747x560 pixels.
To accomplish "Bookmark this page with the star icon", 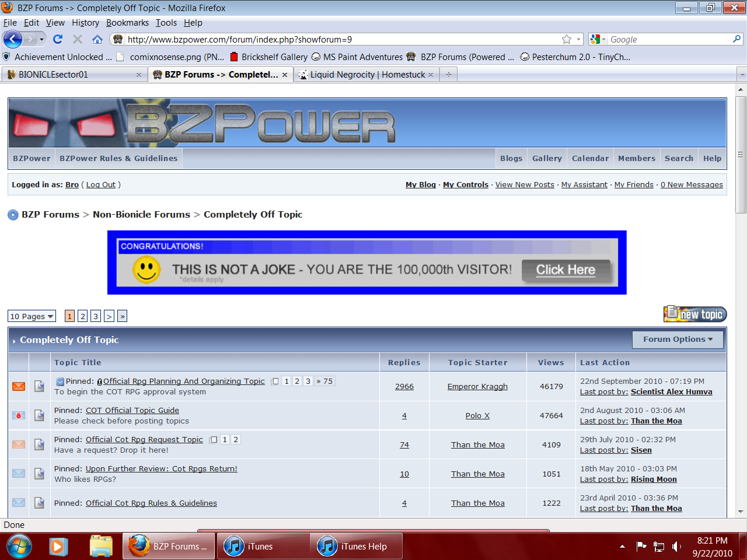I will 567,39.
